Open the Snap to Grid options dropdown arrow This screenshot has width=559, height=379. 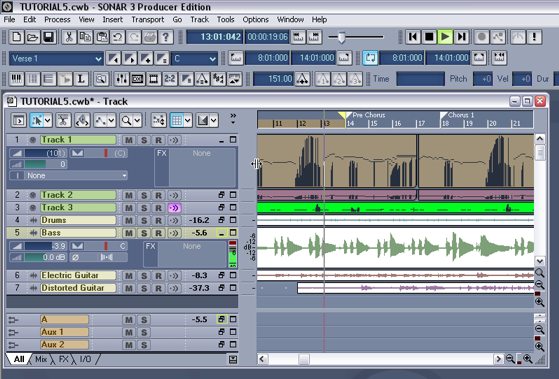[188, 121]
